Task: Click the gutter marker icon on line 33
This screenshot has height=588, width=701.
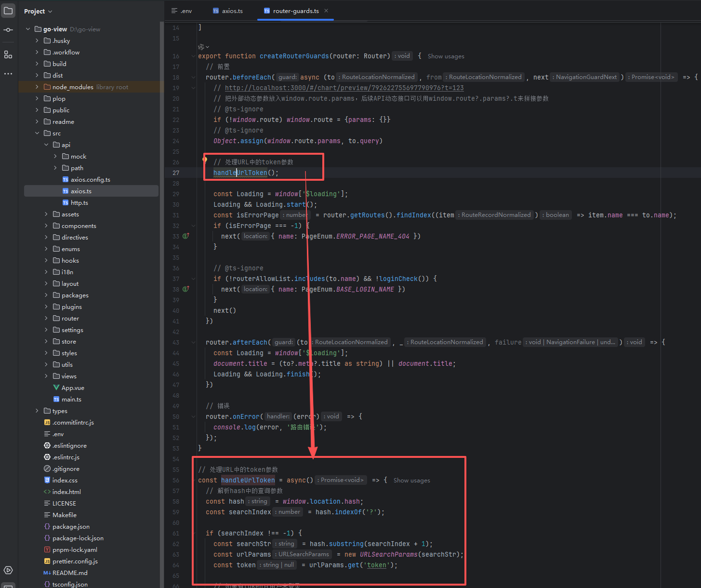Action: 185,236
